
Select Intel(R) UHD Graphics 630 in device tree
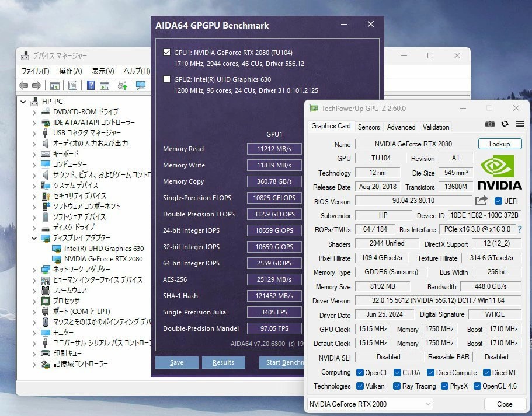(x=104, y=249)
